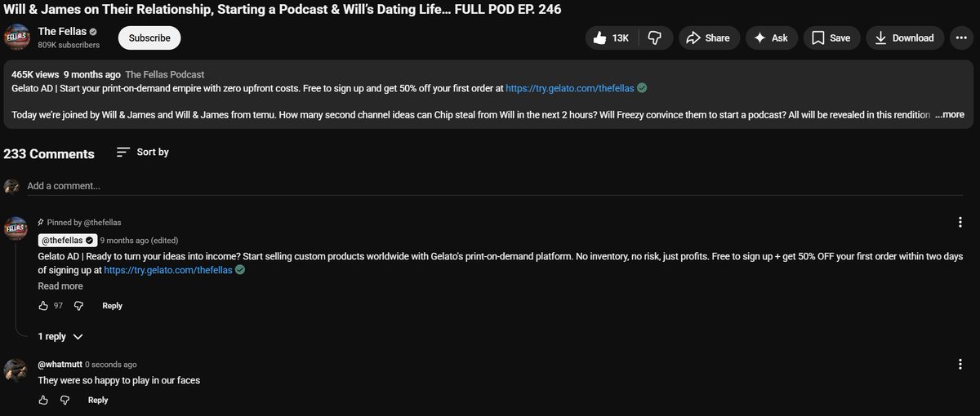Open The Fellas channel name link
The height and width of the screenshot is (416, 980).
[x=62, y=32]
